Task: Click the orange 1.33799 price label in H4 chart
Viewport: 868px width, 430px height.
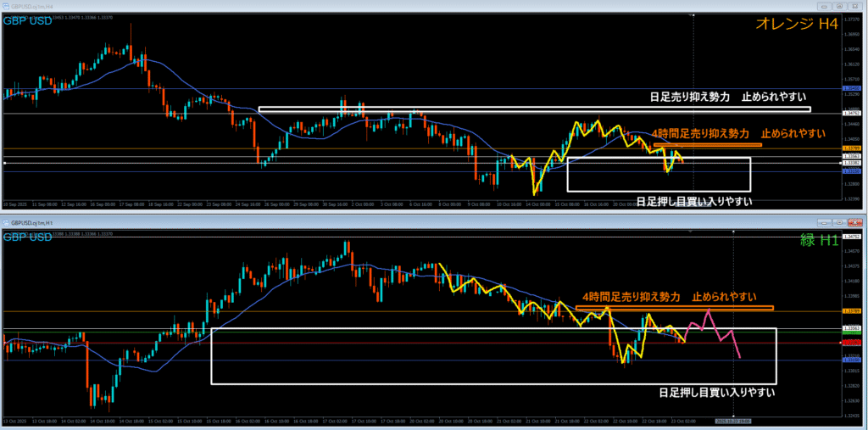Action: tap(851, 148)
